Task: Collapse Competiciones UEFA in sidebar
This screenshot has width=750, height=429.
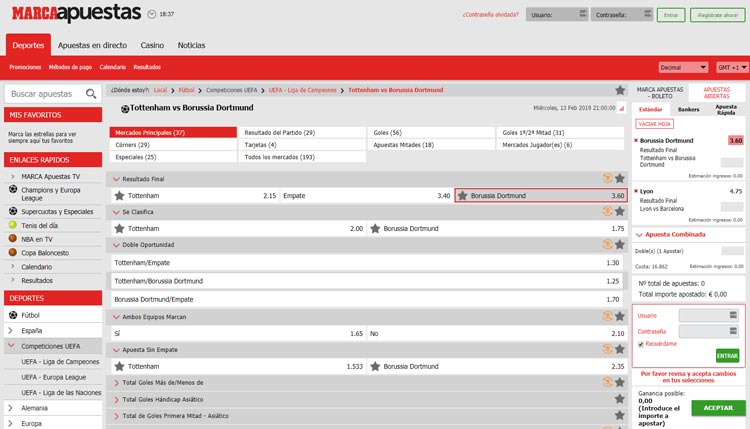Action: pyautogui.click(x=11, y=345)
